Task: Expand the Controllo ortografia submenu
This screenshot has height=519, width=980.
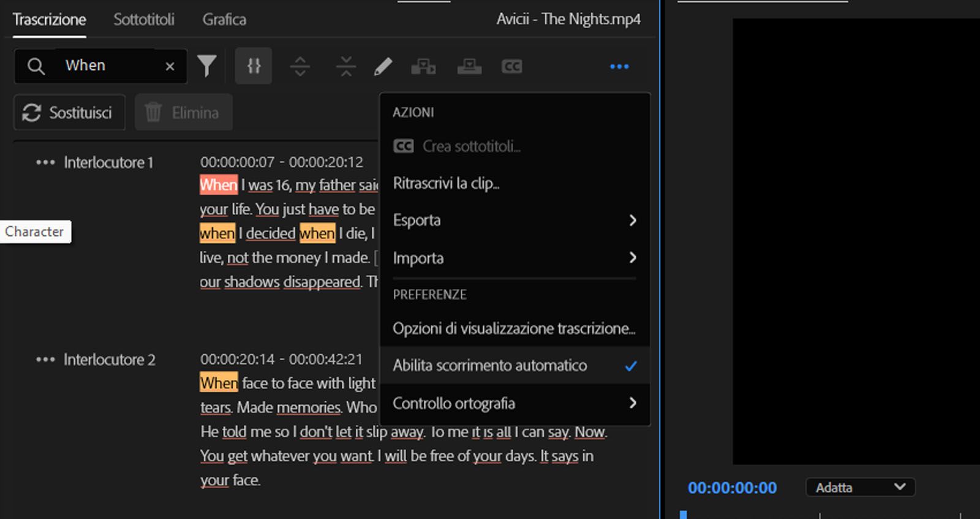Action: (x=514, y=403)
